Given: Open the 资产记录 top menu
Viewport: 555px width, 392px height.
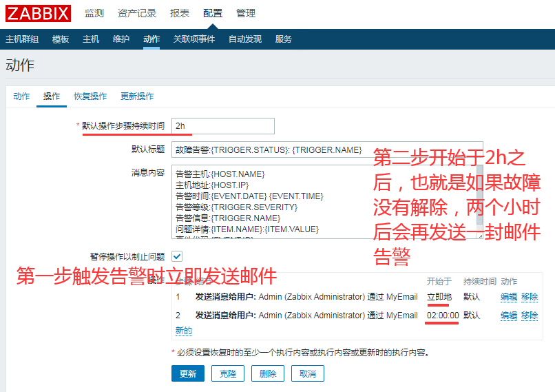Looking at the screenshot, I should point(137,14).
